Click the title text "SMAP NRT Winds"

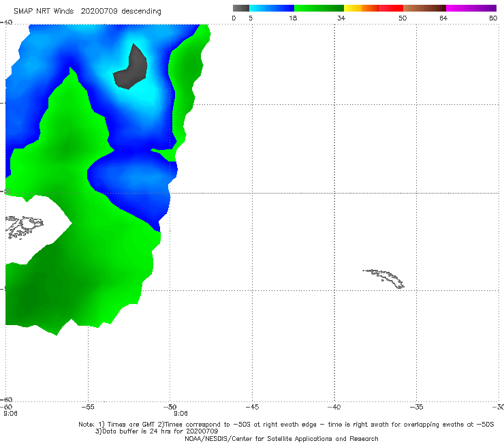click(x=44, y=12)
